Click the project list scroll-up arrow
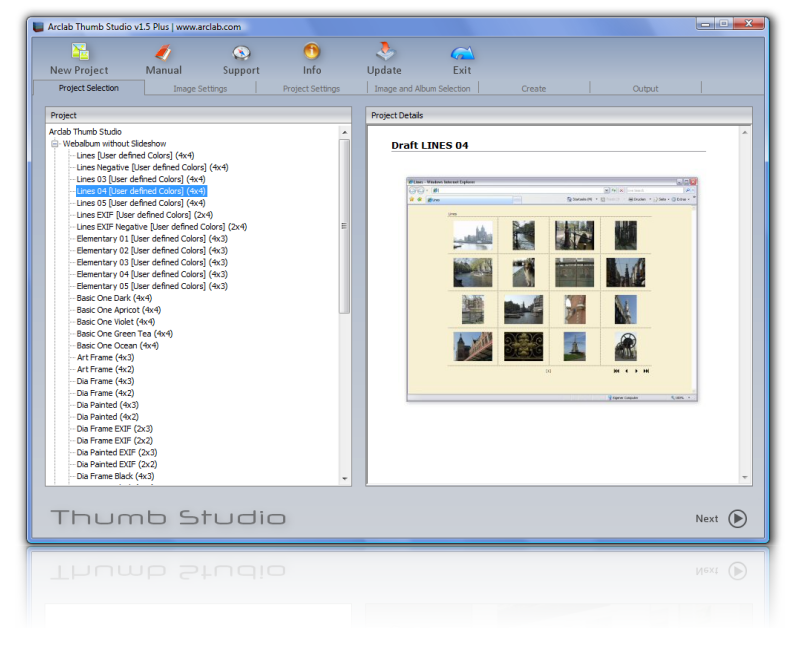This screenshot has height=648, width=800. click(345, 132)
